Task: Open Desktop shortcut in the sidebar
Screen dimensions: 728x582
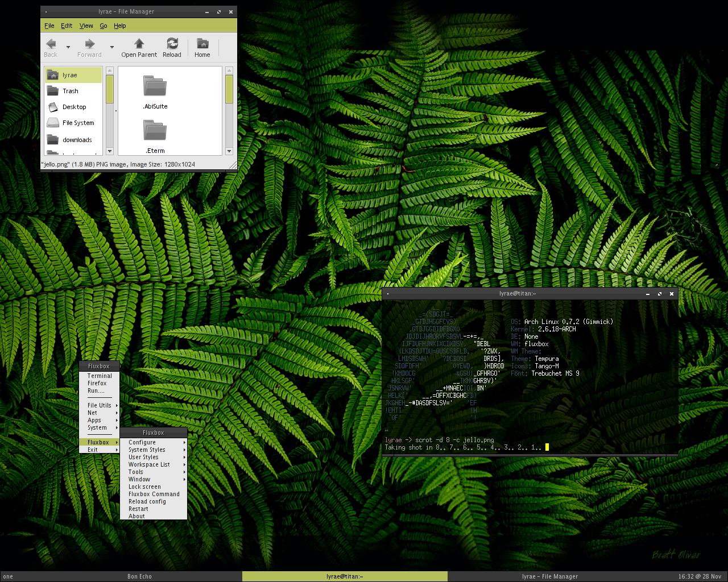Action: coord(73,107)
